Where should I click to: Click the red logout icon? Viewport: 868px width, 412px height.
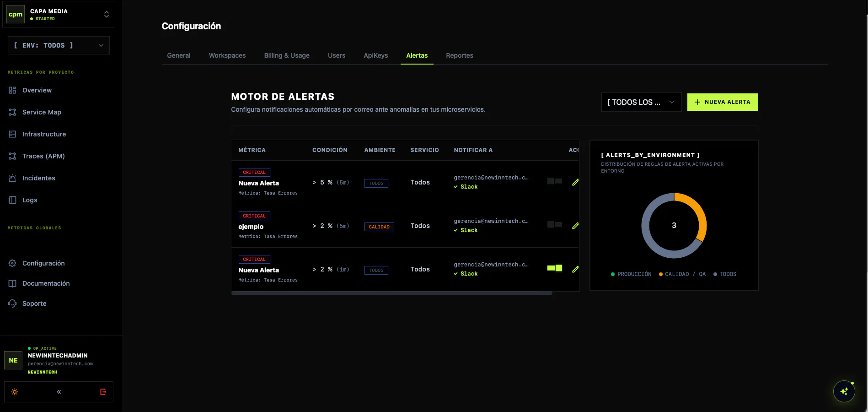point(103,392)
